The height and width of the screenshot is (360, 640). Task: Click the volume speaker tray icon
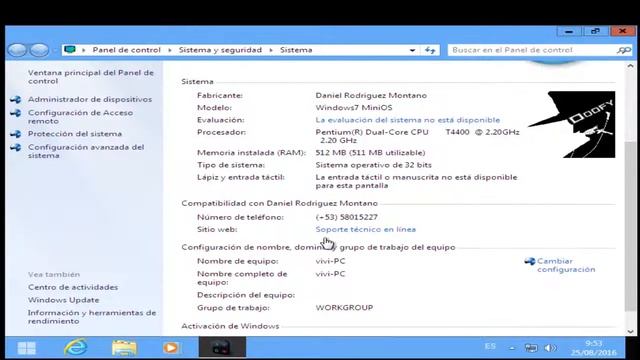click(550, 348)
